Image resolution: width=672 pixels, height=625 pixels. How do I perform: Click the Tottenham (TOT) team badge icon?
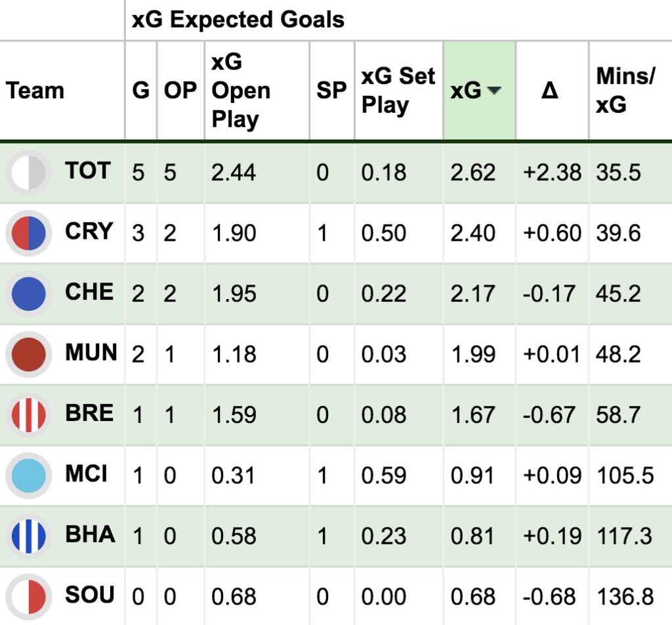coord(28,172)
